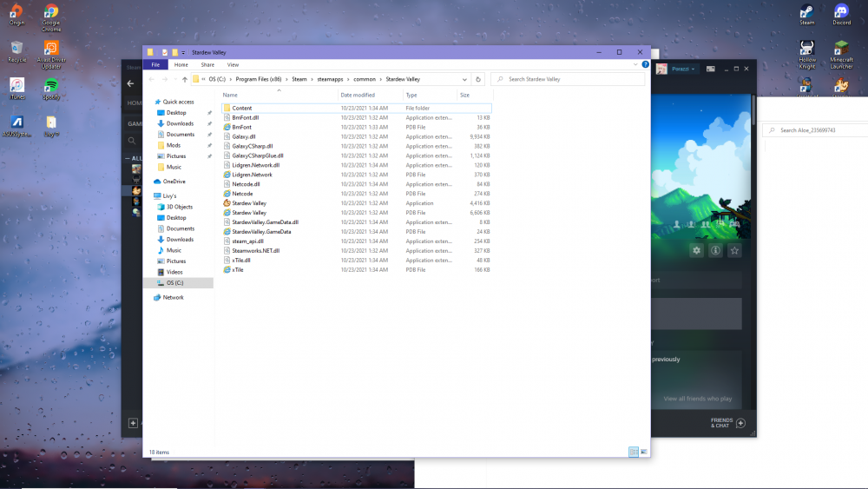Launch Spotify from the desktop
Screen dimensions: 868x489
point(51,89)
